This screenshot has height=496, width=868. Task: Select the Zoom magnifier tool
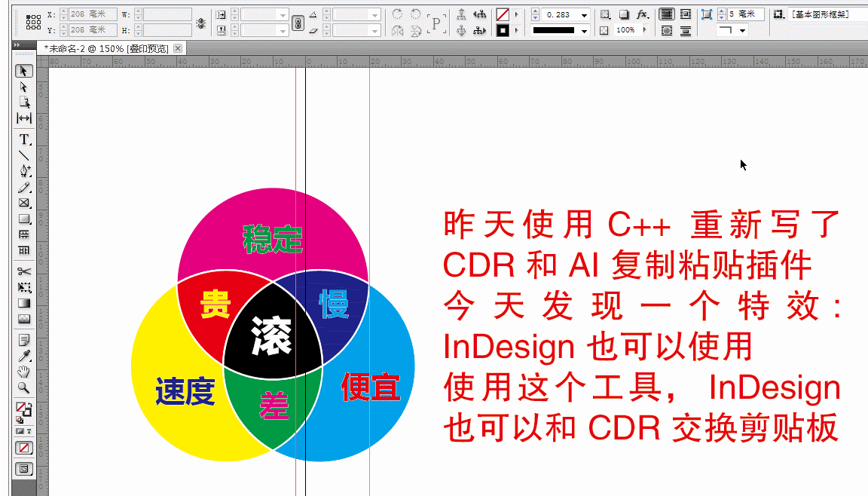click(x=23, y=387)
